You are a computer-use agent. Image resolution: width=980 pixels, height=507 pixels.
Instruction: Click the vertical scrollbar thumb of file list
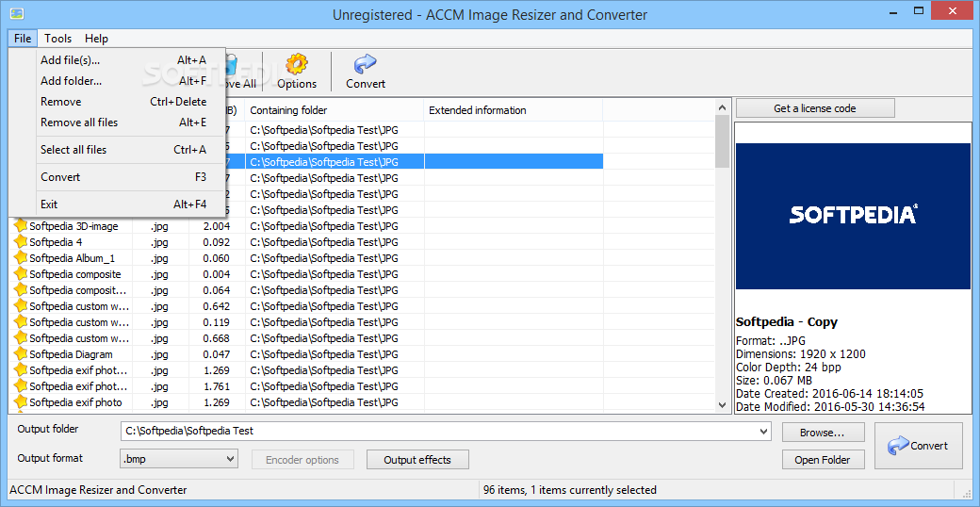[723, 141]
